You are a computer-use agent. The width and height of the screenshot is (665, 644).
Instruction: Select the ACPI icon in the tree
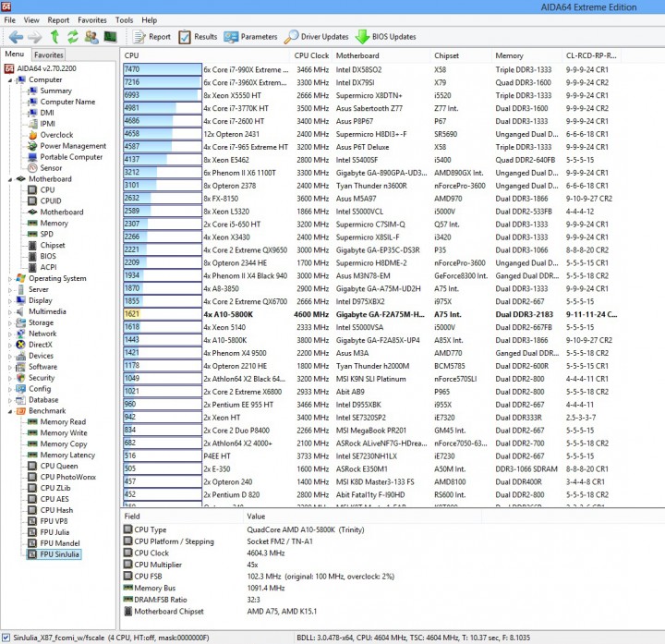32,267
